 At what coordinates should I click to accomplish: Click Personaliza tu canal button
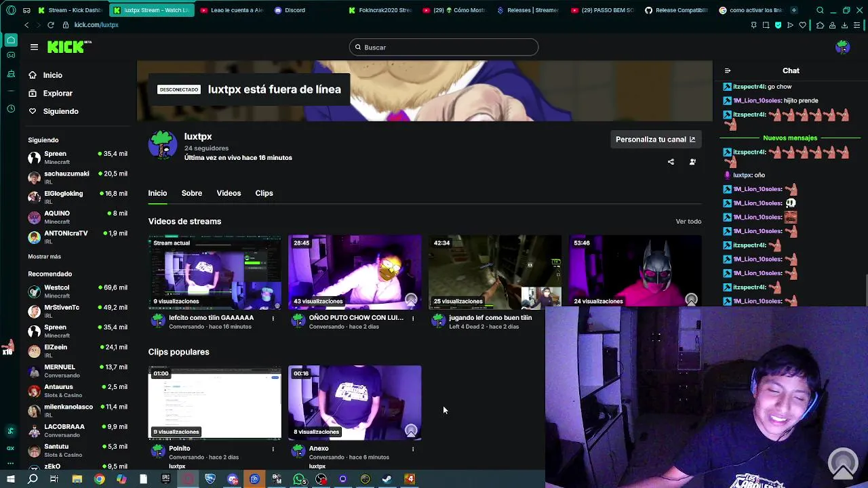coord(655,140)
